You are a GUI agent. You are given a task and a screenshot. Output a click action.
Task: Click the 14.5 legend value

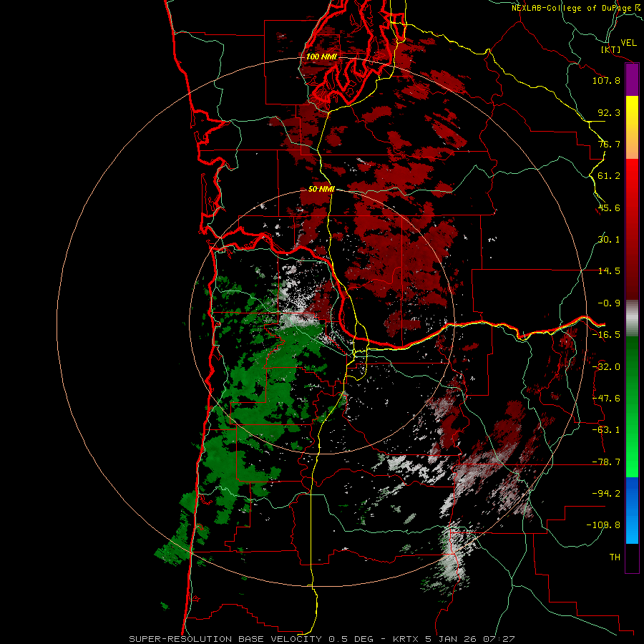tap(609, 271)
